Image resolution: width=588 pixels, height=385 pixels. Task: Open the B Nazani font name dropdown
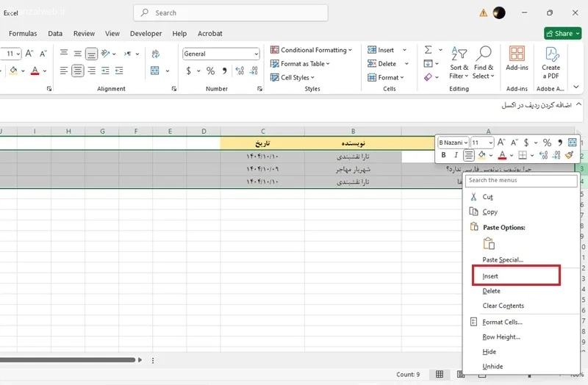pyautogui.click(x=453, y=143)
